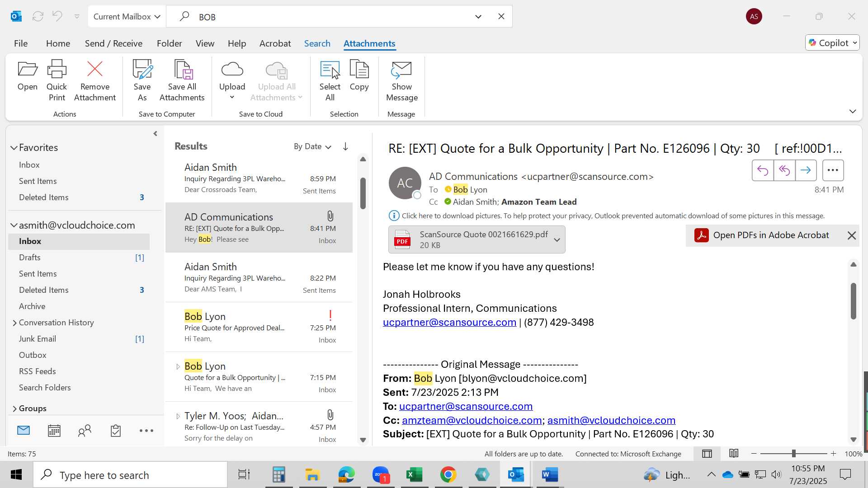Open Excel from the Windows taskbar
The height and width of the screenshot is (488, 868).
pos(414,475)
